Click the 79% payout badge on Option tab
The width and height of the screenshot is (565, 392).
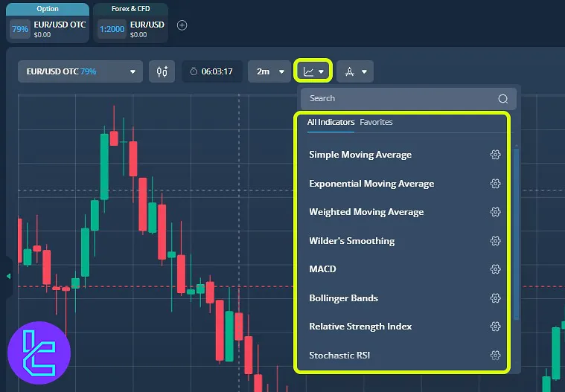coord(20,29)
